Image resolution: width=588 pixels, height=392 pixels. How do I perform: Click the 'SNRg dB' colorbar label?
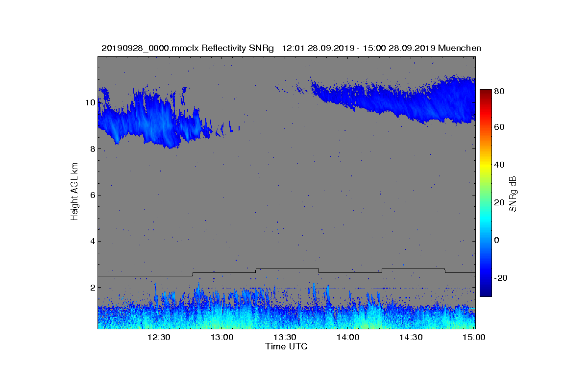513,194
